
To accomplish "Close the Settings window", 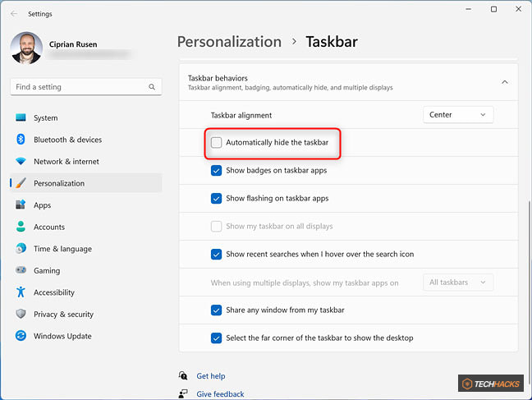I will click(518, 9).
